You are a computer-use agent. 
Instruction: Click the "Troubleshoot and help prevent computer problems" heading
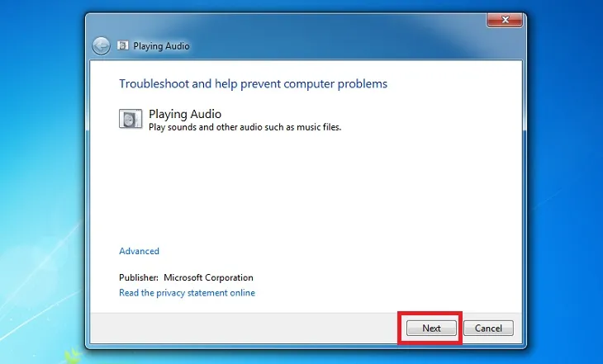pyautogui.click(x=253, y=84)
